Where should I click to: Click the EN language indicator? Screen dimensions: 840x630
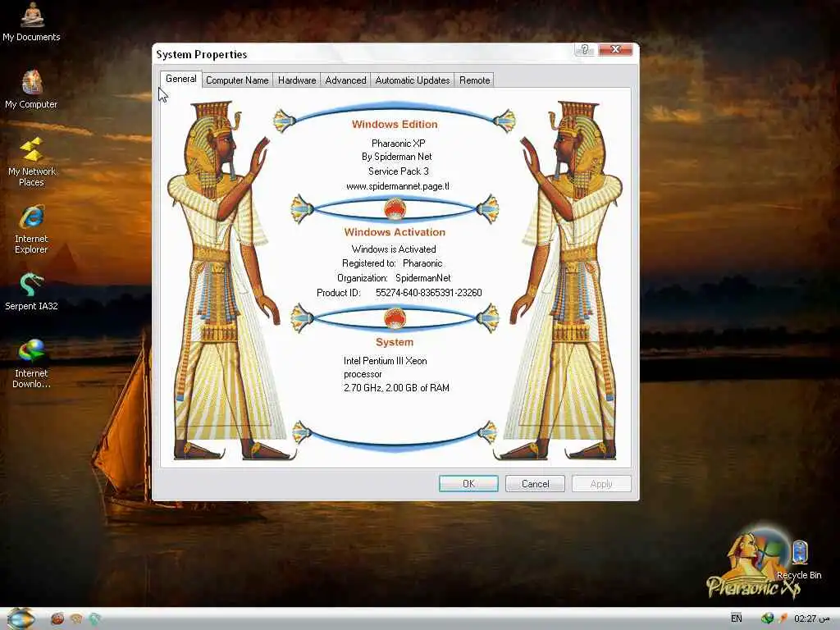[737, 619]
